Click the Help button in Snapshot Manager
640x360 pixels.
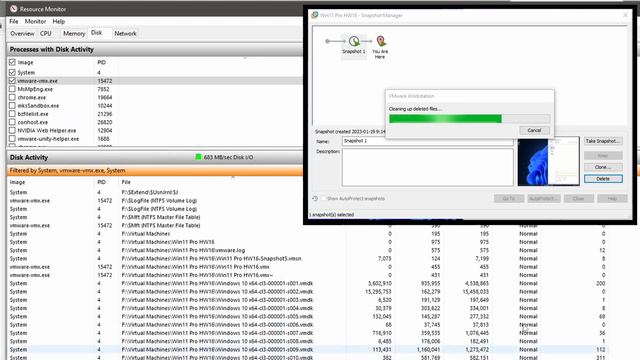tap(612, 198)
